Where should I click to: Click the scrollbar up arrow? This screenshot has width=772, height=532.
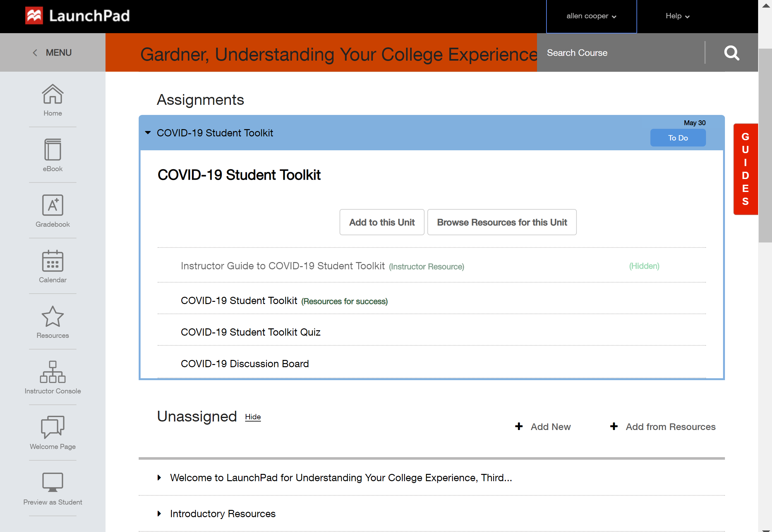[766, 6]
